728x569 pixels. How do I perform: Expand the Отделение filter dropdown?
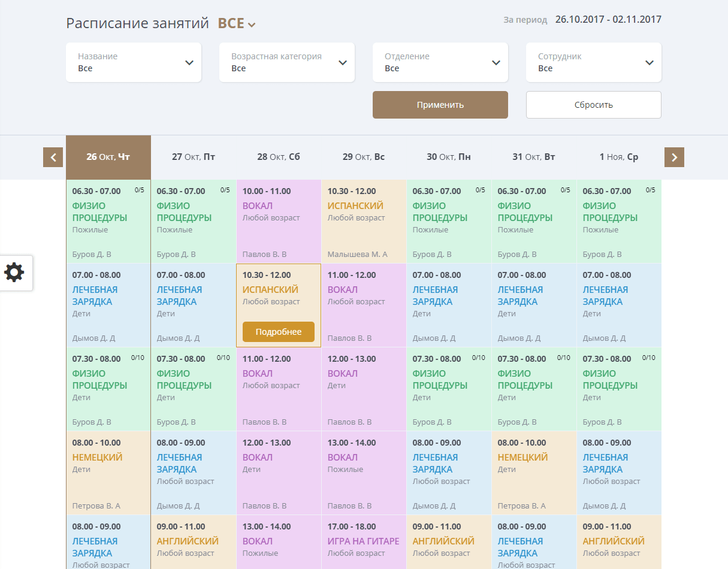point(440,62)
